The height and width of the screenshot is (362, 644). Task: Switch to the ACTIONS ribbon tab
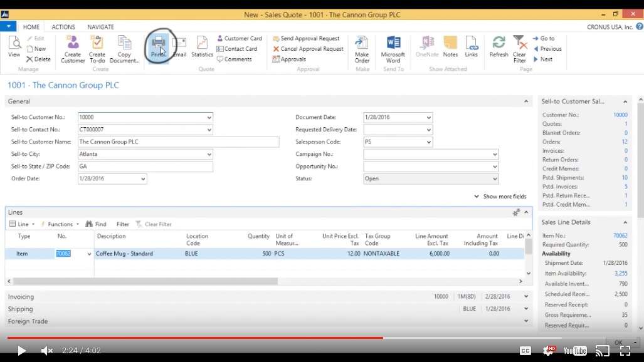63,27
